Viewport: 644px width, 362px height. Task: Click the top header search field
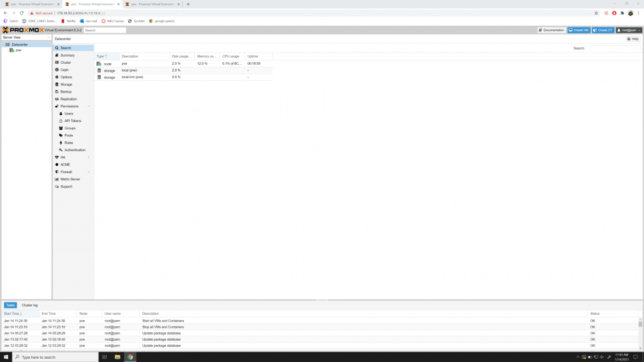pyautogui.click(x=105, y=30)
